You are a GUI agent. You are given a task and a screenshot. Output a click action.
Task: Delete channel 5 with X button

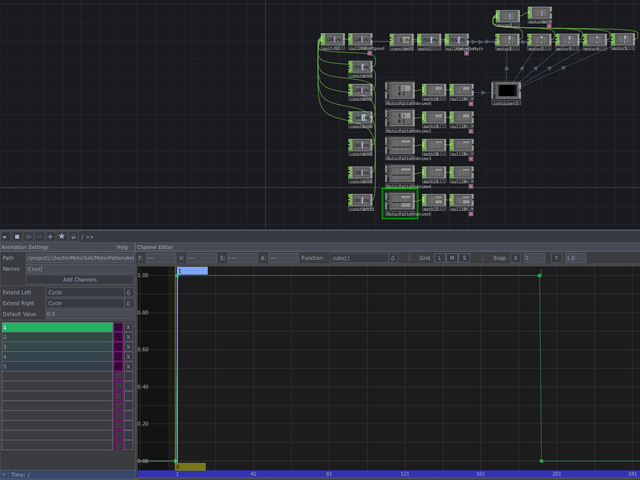coord(128,367)
